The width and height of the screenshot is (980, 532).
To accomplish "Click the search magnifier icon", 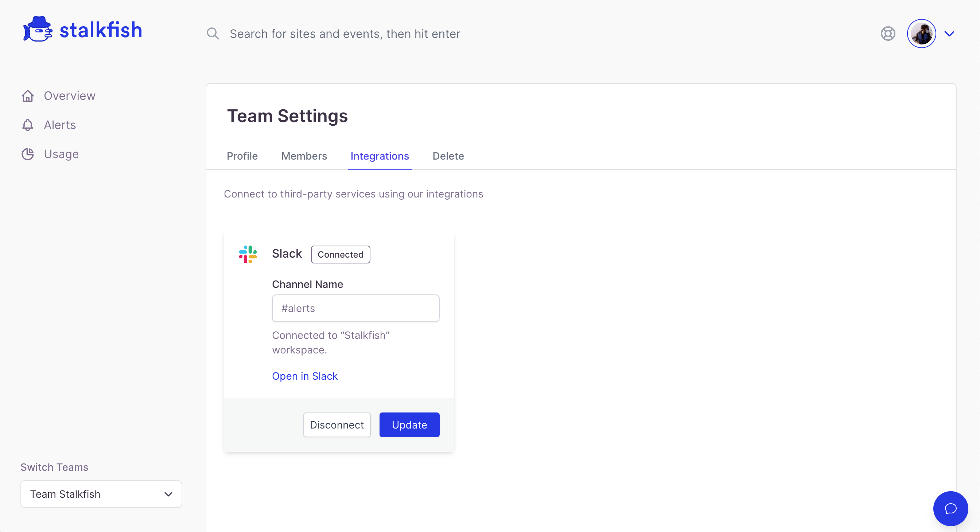I will [x=213, y=34].
